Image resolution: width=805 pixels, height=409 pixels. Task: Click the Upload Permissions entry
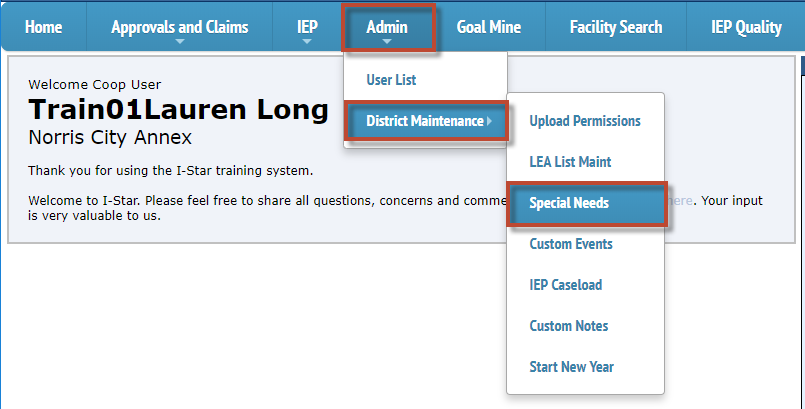click(585, 121)
